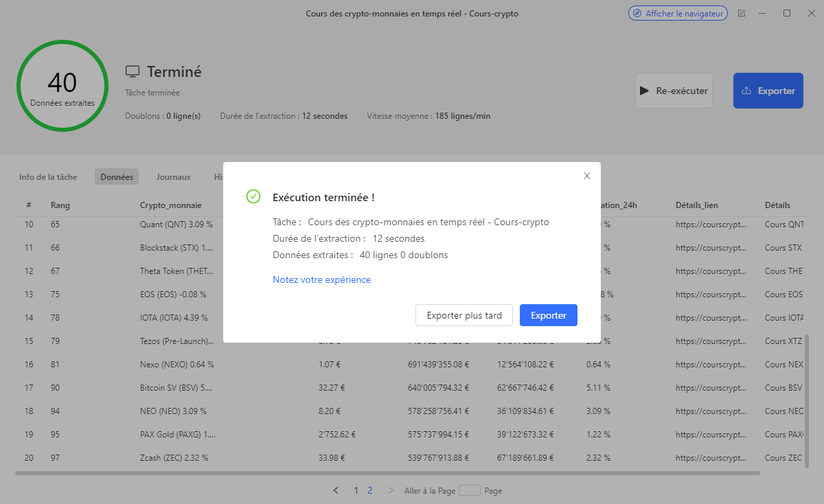Click price 8.20 € in NEO row

(x=330, y=411)
